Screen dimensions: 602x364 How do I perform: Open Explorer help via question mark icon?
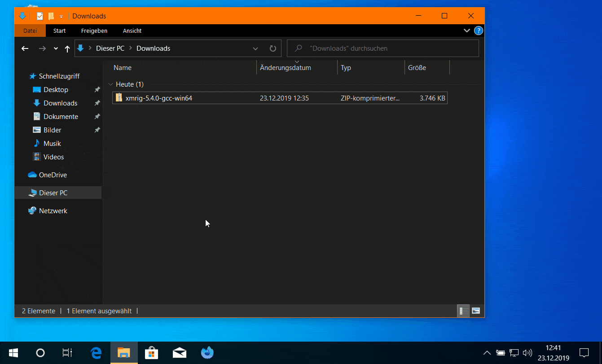click(x=479, y=31)
